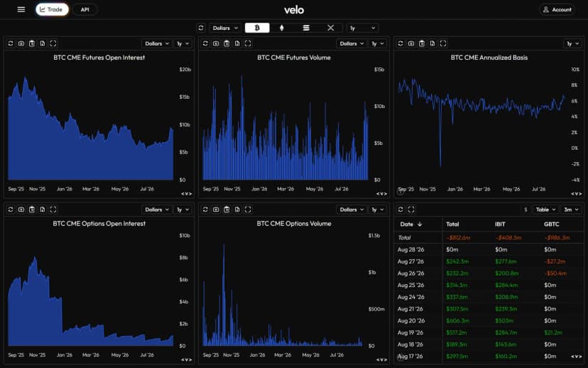Sort table by the Date column header
This screenshot has height=368, width=588.
click(x=411, y=224)
